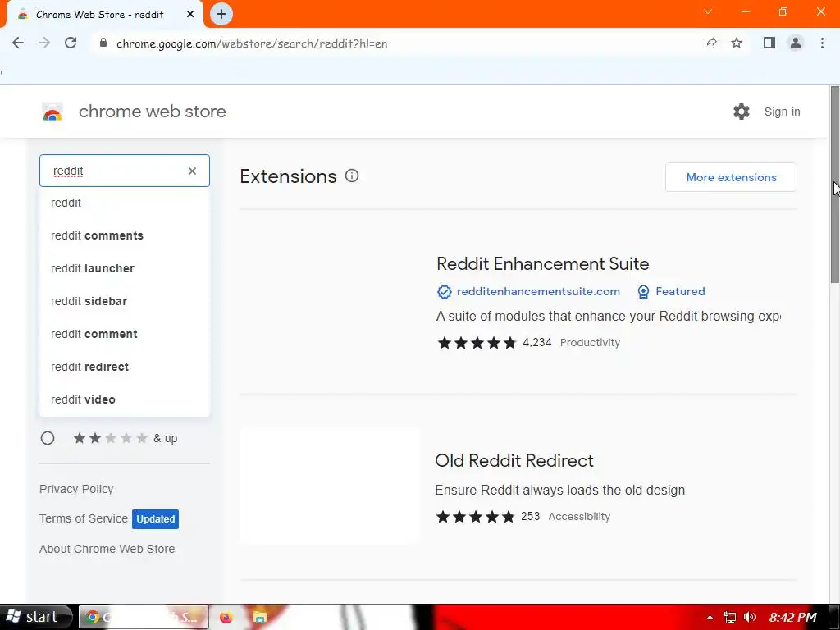Screen dimensions: 840x630
Task: Click the verified publisher badge icon
Action: [x=444, y=292]
